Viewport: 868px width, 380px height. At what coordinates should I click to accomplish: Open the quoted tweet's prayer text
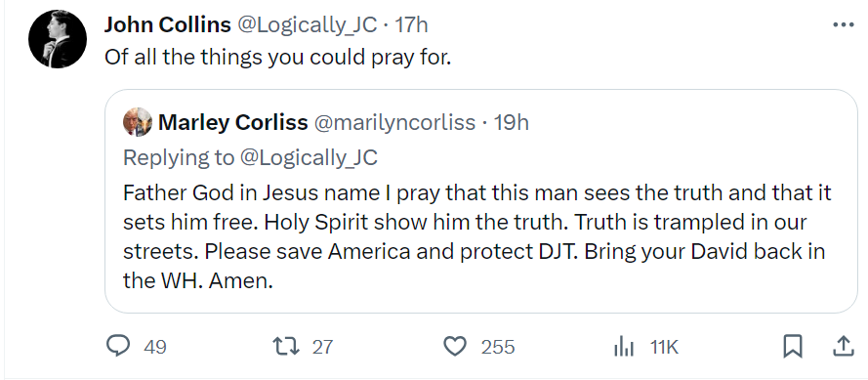point(477,237)
